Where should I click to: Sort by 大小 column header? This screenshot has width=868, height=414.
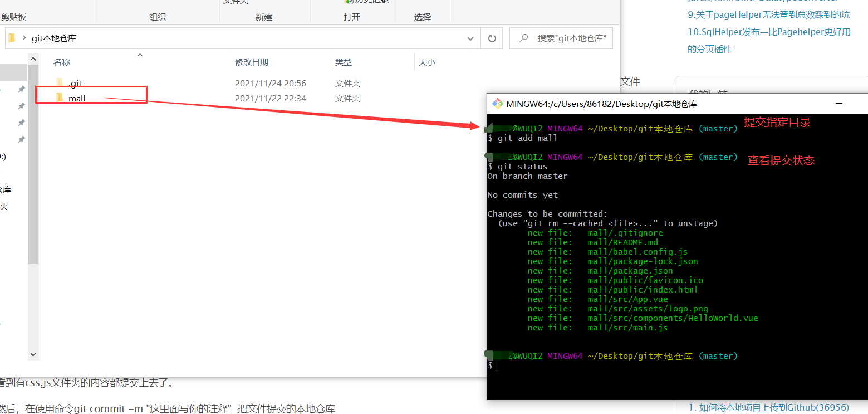pyautogui.click(x=427, y=62)
